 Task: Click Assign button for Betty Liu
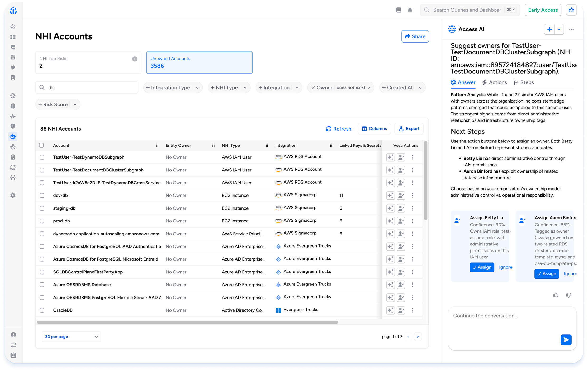(x=482, y=267)
